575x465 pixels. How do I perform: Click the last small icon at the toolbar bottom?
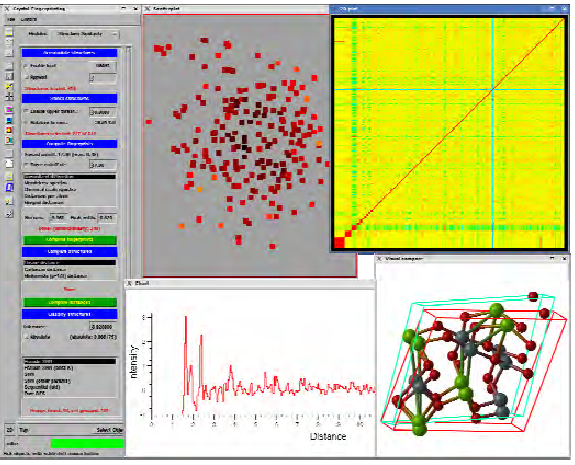click(9, 213)
